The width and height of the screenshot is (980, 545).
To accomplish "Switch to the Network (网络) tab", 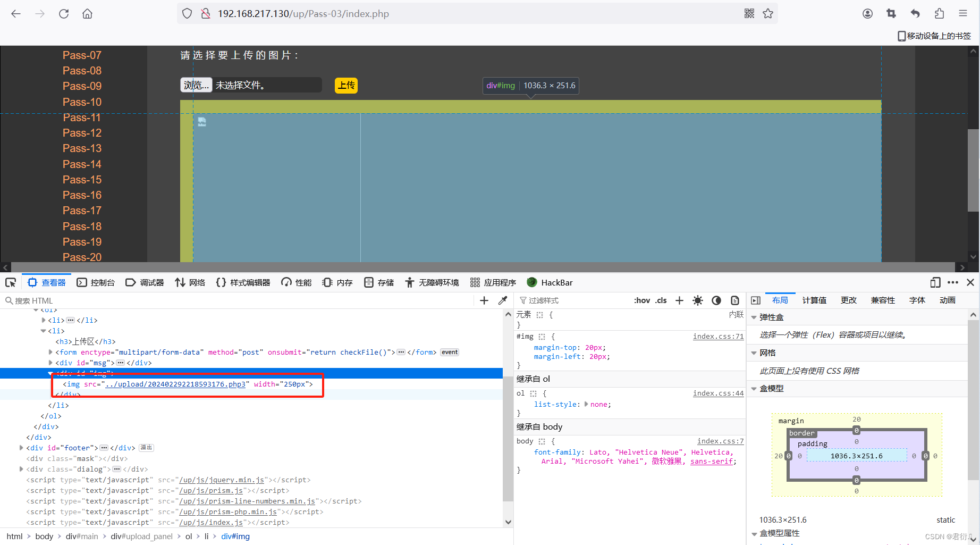I will pyautogui.click(x=190, y=282).
